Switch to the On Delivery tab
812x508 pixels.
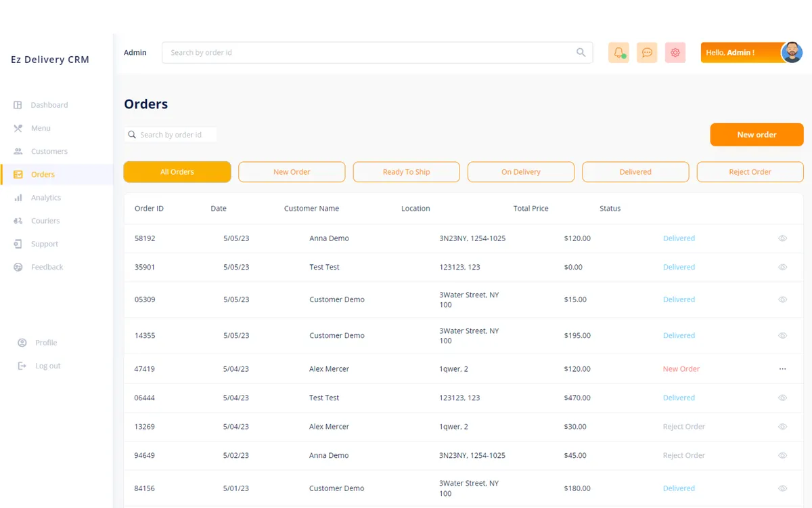[521, 172]
